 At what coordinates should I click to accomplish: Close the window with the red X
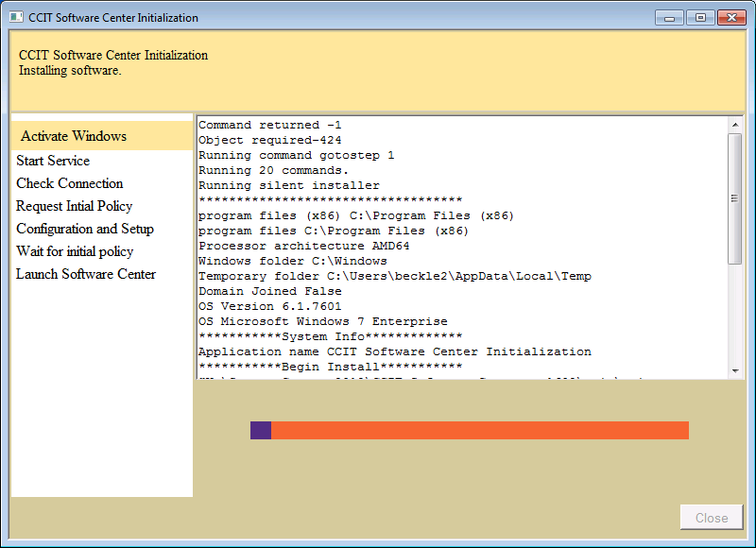pos(731,18)
